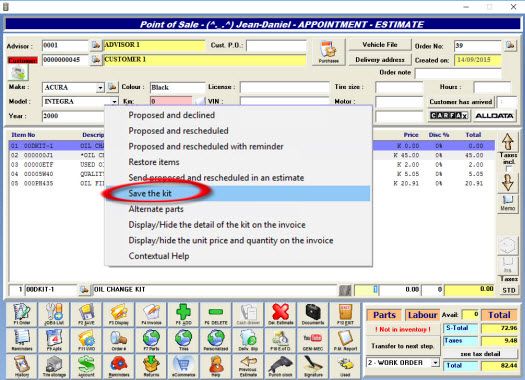Choose Save the kit
The width and height of the screenshot is (525, 380).
[x=150, y=194]
